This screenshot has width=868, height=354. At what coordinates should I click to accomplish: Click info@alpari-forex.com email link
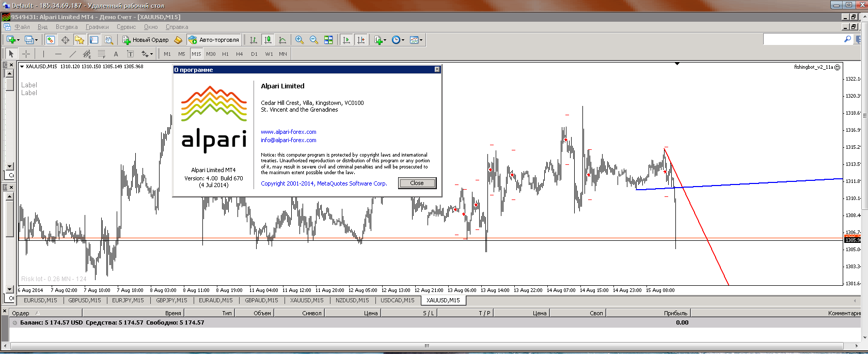point(289,140)
